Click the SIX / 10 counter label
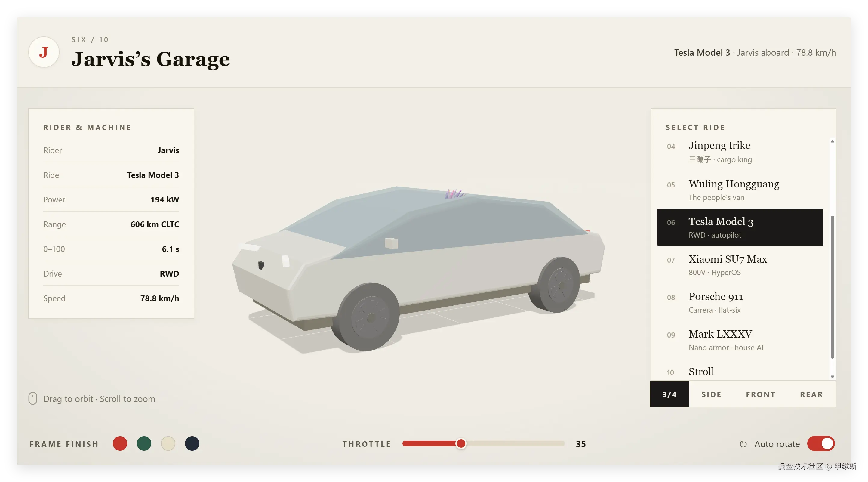The image size is (868, 482). pos(90,39)
